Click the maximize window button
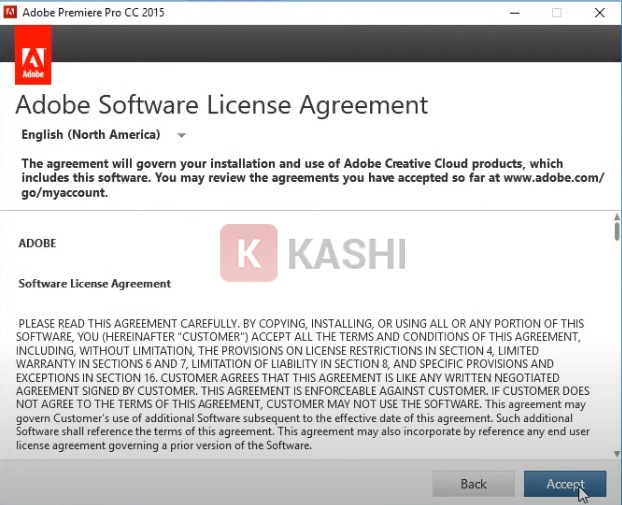This screenshot has height=505, width=622. pyautogui.click(x=556, y=13)
